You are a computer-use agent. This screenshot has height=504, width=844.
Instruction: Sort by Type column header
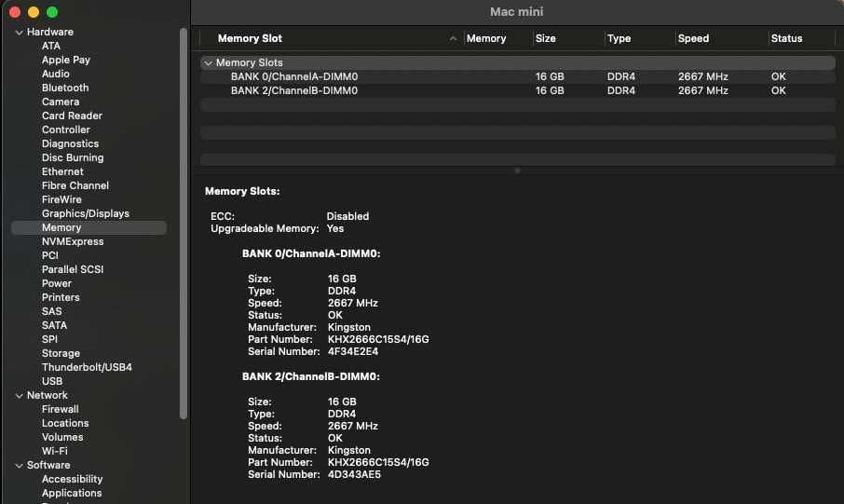click(x=619, y=39)
